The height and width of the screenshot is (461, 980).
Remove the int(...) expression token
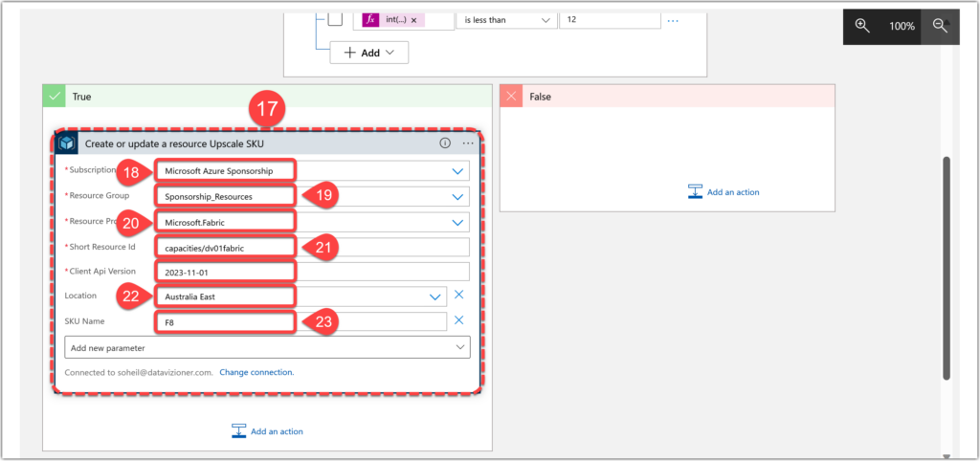[413, 20]
